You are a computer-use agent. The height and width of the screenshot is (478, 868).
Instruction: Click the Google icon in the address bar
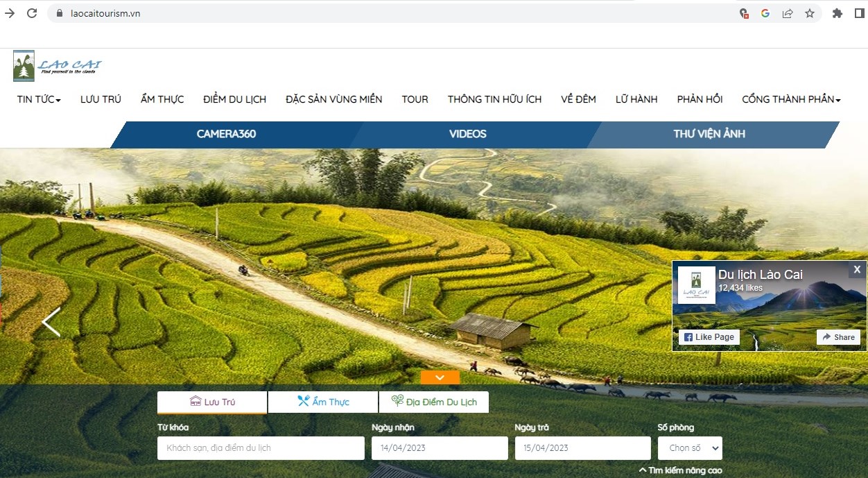(x=765, y=12)
